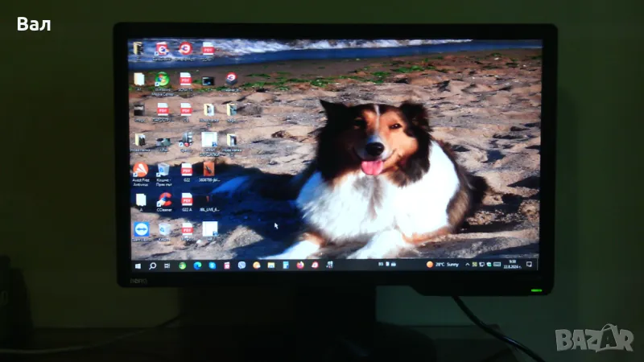
Task: Click the Windows Start button
Action: tap(138, 266)
